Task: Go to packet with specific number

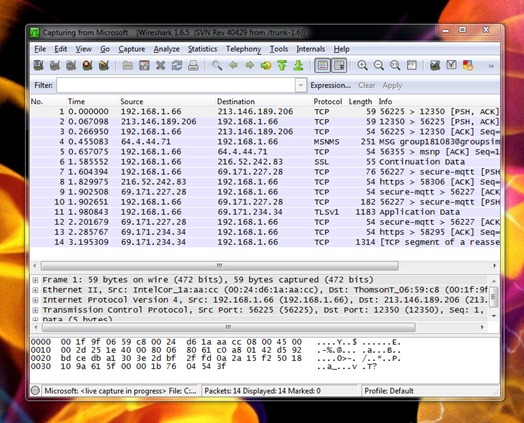Action: click(266, 65)
